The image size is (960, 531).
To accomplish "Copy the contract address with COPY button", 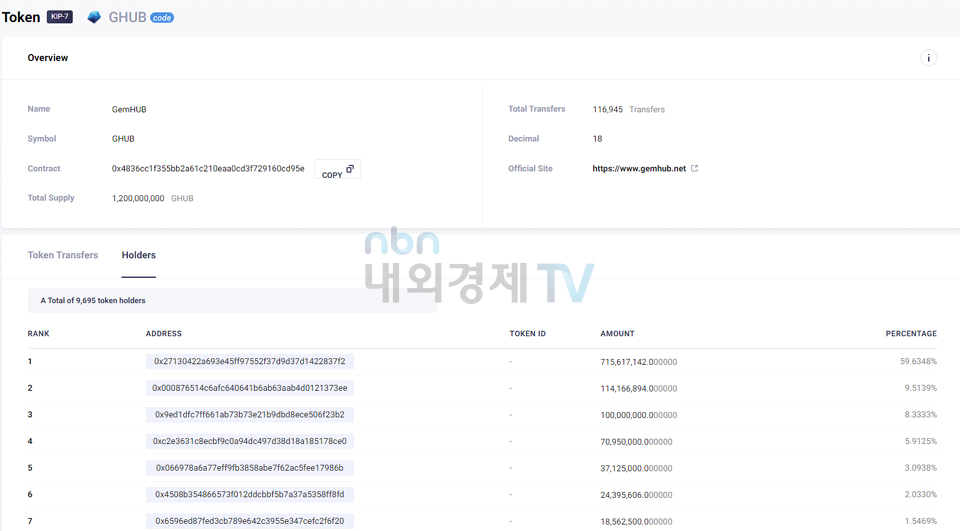I will 337,169.
